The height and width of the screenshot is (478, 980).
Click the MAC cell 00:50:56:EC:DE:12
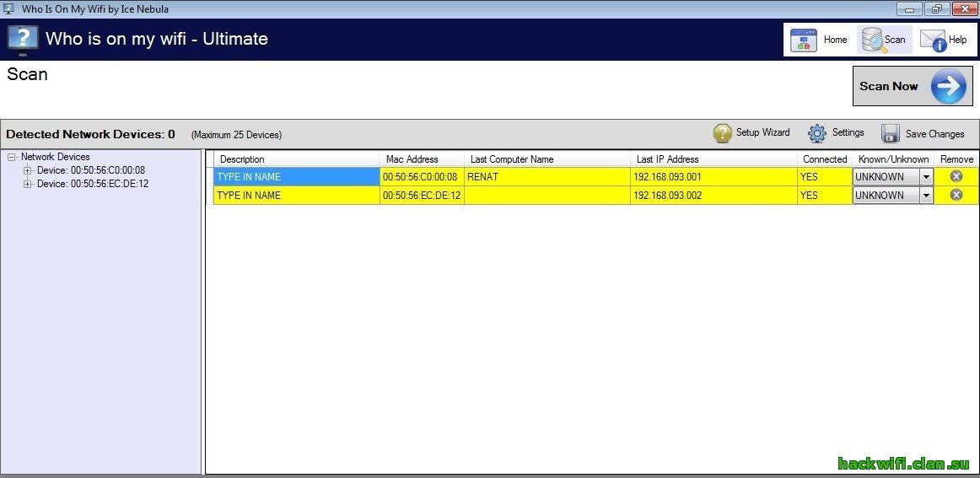click(x=422, y=196)
